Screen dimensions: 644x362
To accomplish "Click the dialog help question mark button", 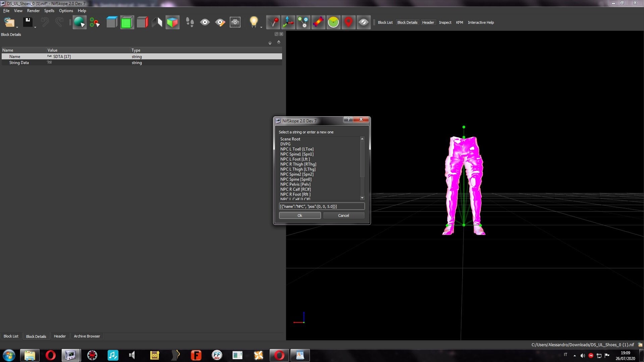I will click(348, 120).
